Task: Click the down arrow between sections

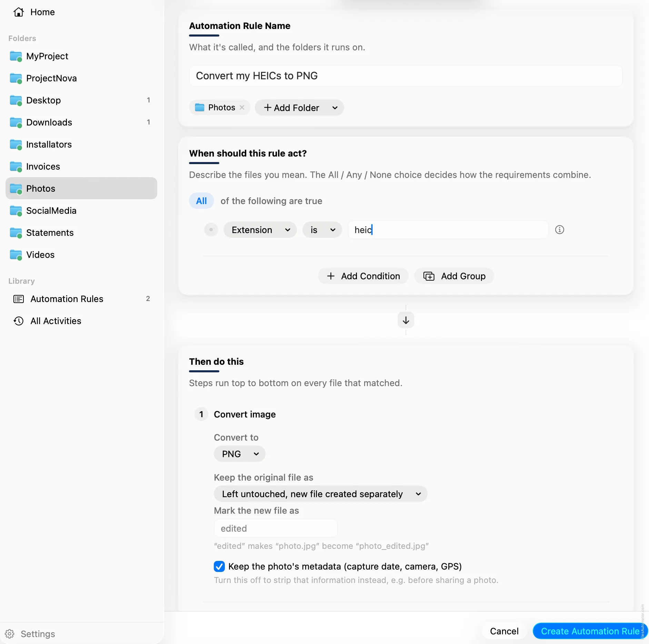Action: tap(406, 320)
